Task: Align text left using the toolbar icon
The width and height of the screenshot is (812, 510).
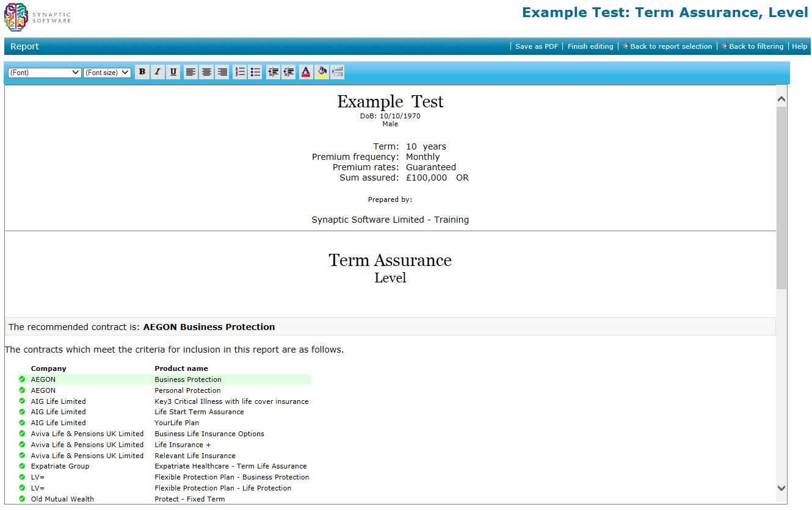Action: 191,72
